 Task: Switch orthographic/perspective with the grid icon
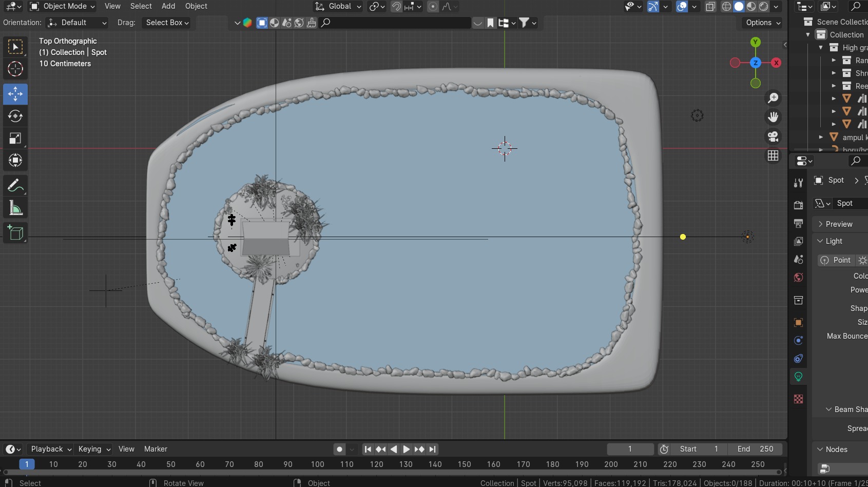[773, 155]
